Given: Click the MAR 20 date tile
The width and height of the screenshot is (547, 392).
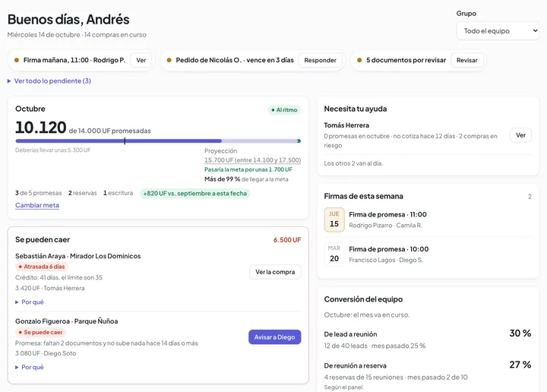Looking at the screenshot, I should [334, 254].
